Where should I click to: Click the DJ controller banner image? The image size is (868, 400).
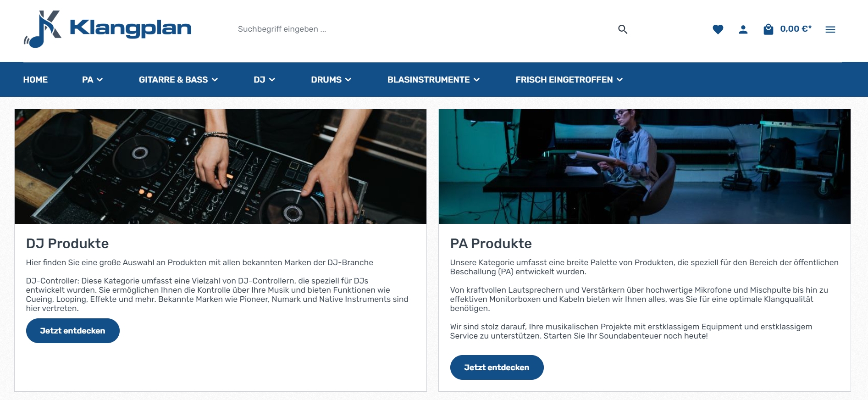[221, 167]
